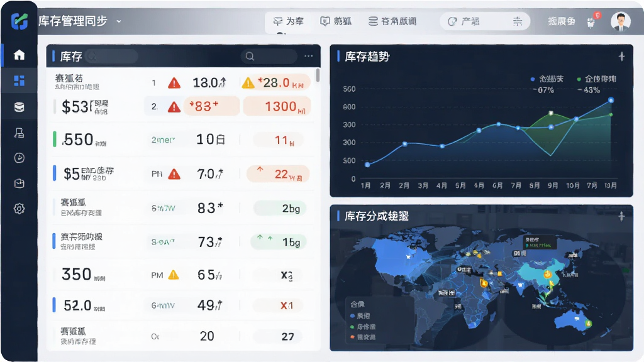
Task: Select the 52.0 inventory row value
Action: [77, 305]
